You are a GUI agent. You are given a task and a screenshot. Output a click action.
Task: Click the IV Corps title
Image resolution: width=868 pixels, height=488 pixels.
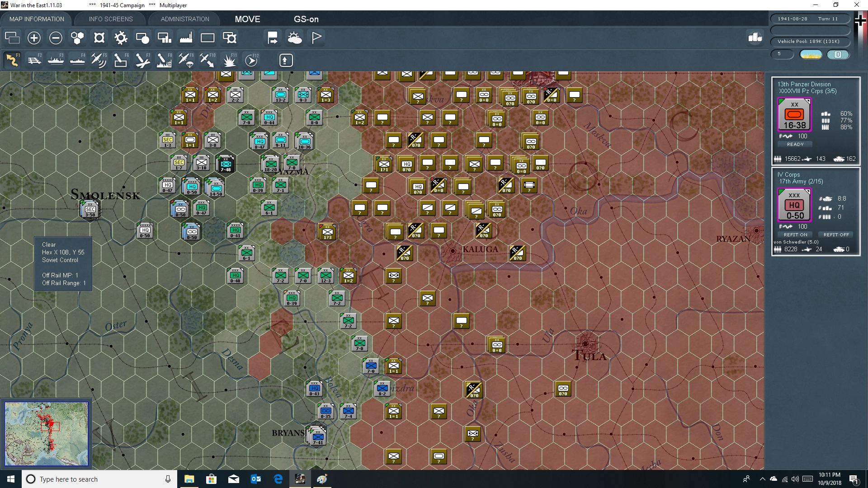coord(788,174)
